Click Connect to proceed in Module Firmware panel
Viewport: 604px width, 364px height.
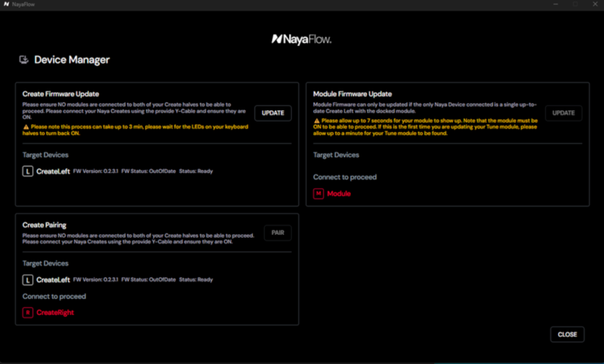pyautogui.click(x=345, y=177)
